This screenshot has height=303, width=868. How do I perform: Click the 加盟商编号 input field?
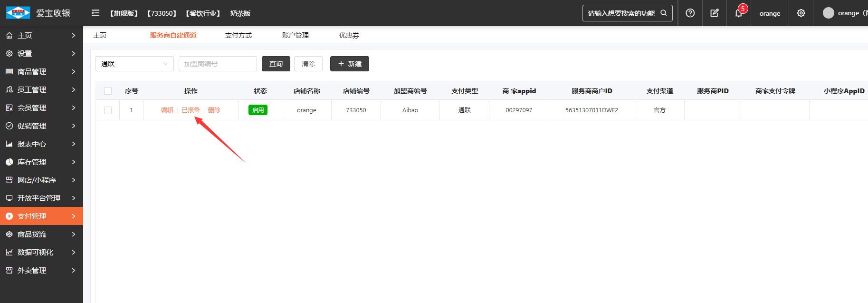218,64
